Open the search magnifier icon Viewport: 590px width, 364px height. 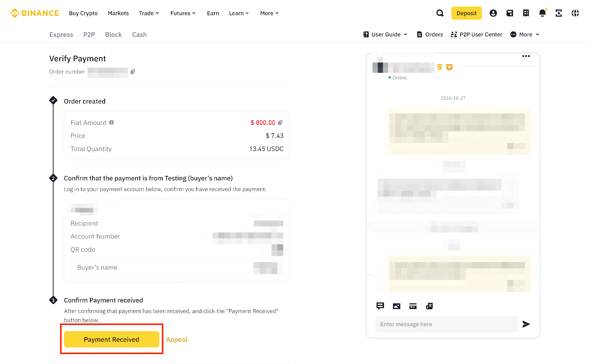(x=440, y=13)
